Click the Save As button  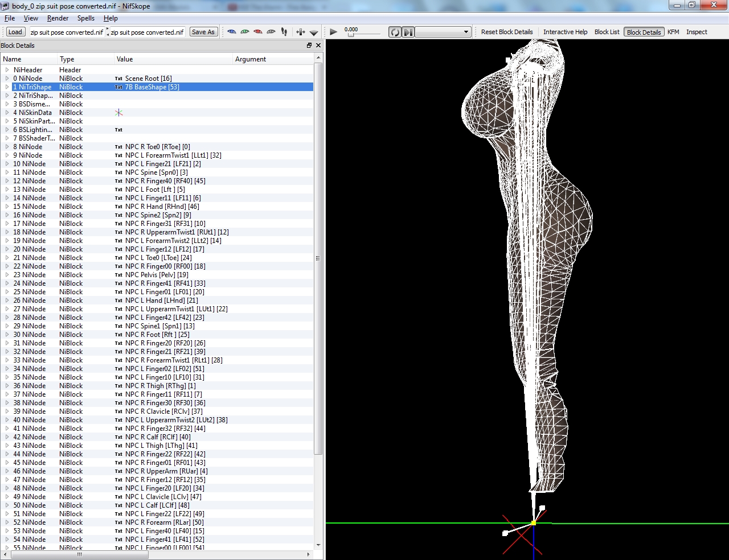(x=203, y=32)
